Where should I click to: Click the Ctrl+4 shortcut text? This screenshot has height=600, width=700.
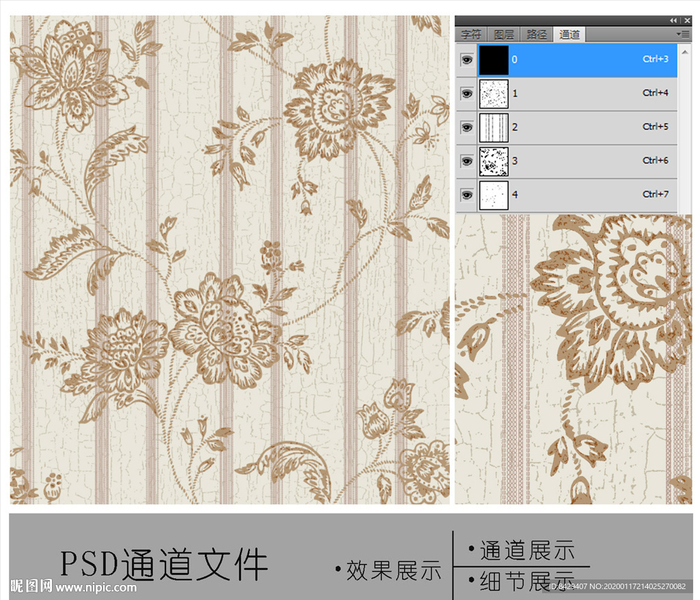click(656, 93)
